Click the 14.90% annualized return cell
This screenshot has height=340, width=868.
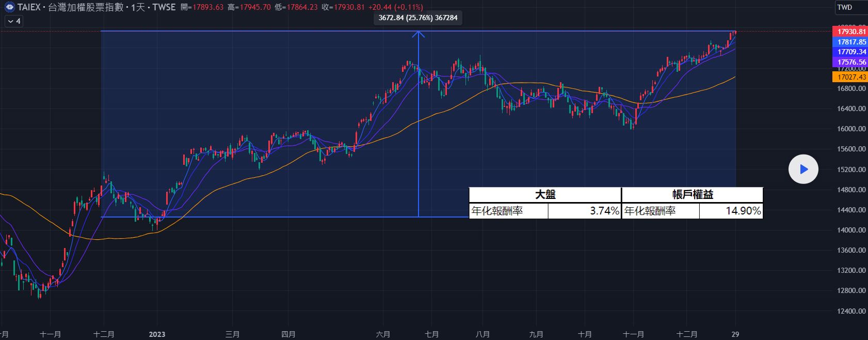coord(731,211)
